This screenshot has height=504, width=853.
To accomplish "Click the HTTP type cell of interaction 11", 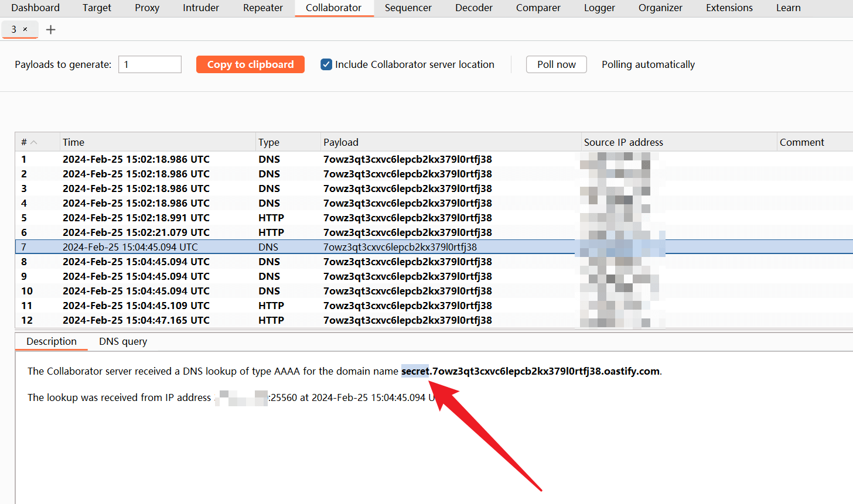I will (271, 306).
